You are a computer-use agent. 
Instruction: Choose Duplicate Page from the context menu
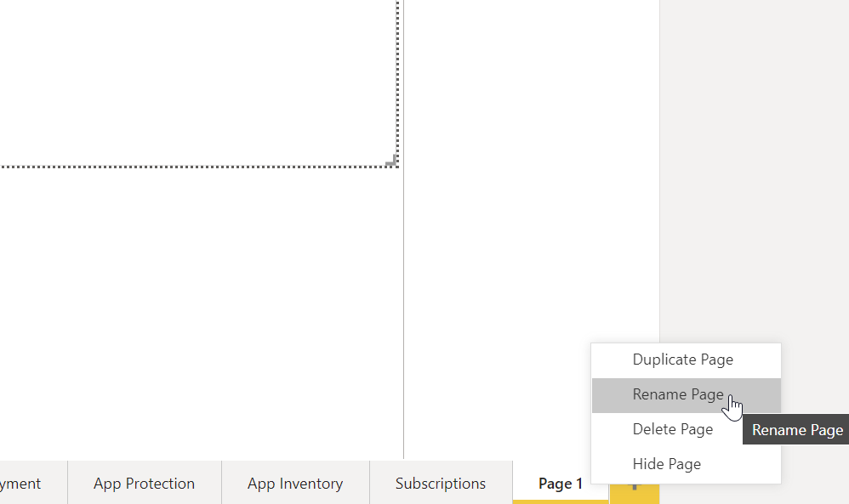tap(681, 360)
